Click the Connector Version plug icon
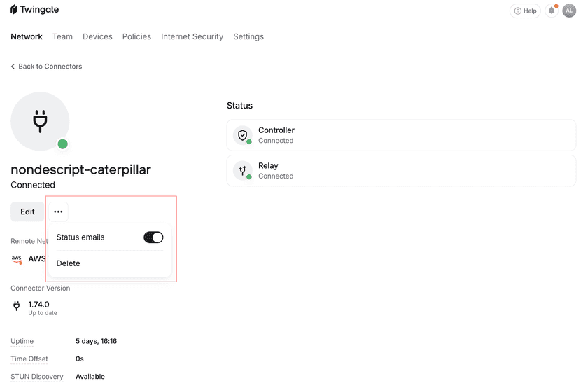Viewport: 588px width, 388px height. (x=17, y=307)
